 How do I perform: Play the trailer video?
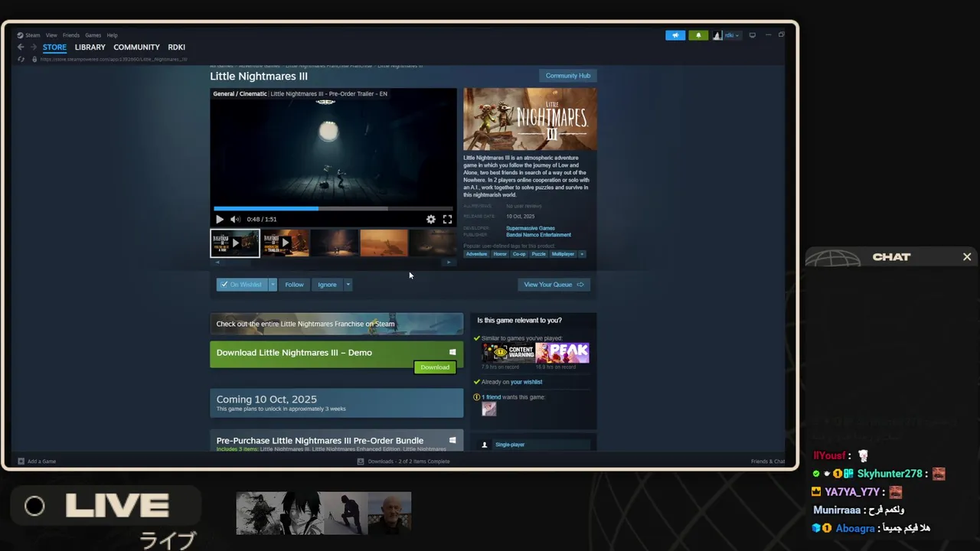tap(220, 220)
